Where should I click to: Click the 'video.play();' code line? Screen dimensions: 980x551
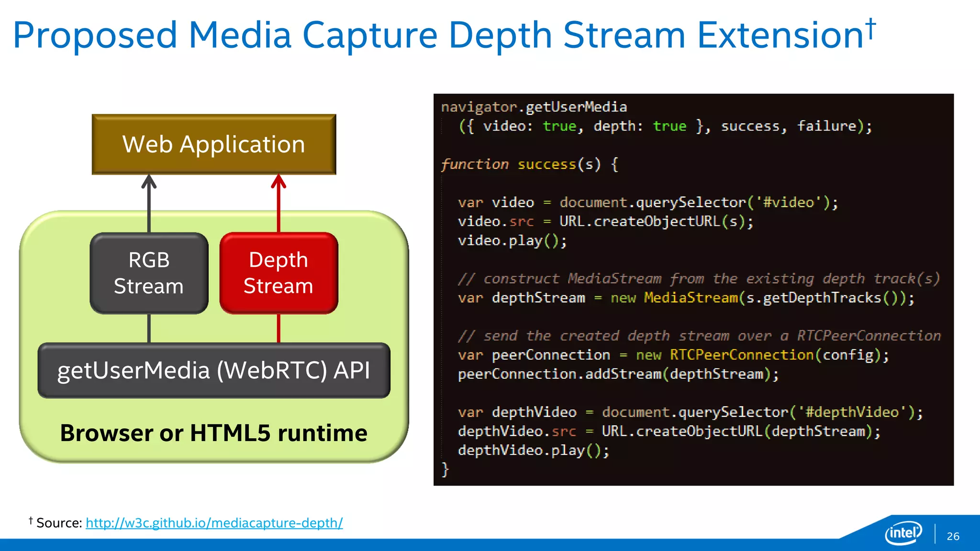pos(512,241)
